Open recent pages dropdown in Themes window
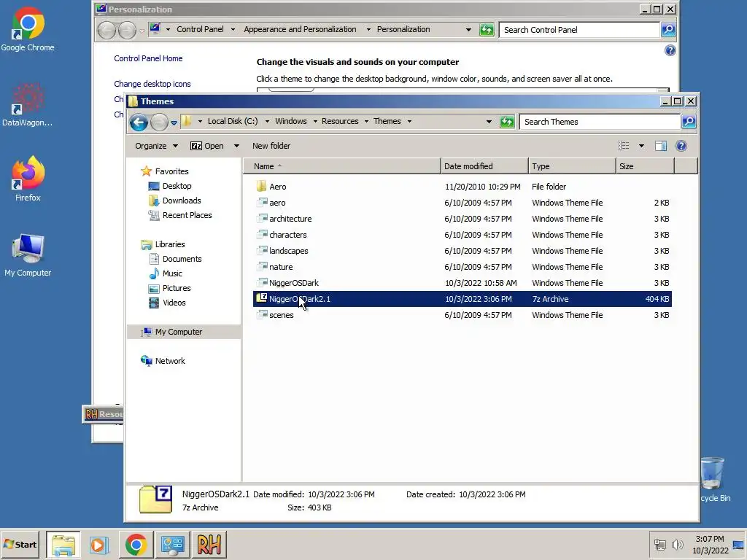 click(x=174, y=122)
